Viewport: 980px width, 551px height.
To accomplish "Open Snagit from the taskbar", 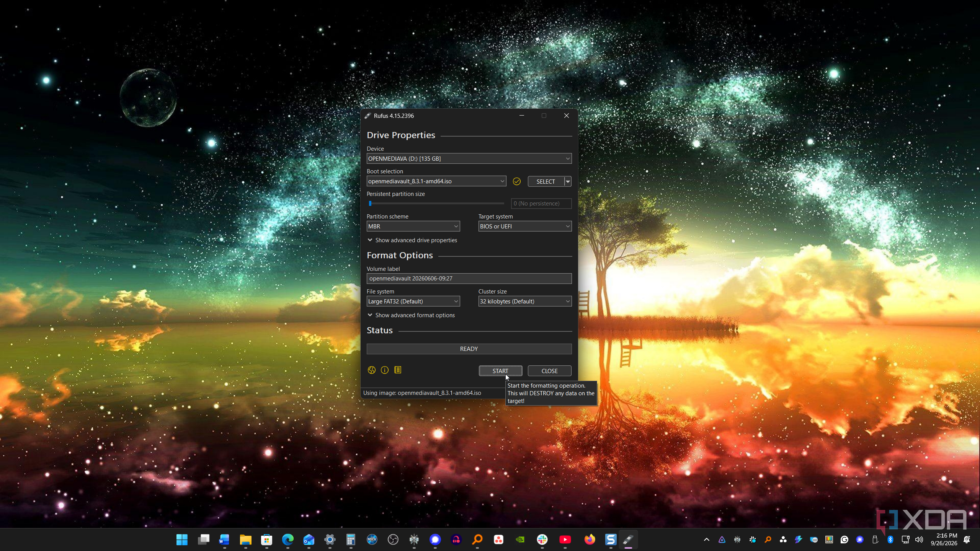I will pyautogui.click(x=611, y=540).
